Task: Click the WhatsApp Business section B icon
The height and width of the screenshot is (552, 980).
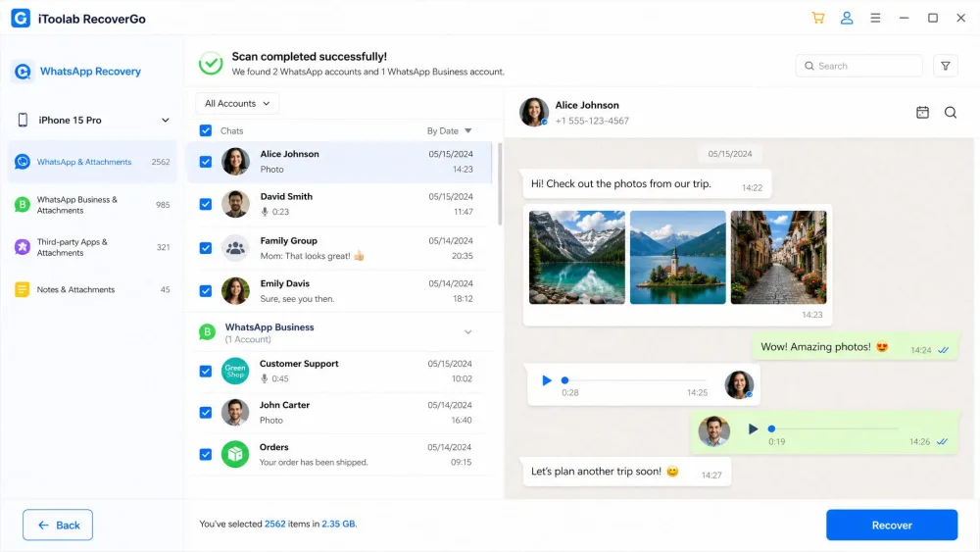Action: (x=207, y=332)
